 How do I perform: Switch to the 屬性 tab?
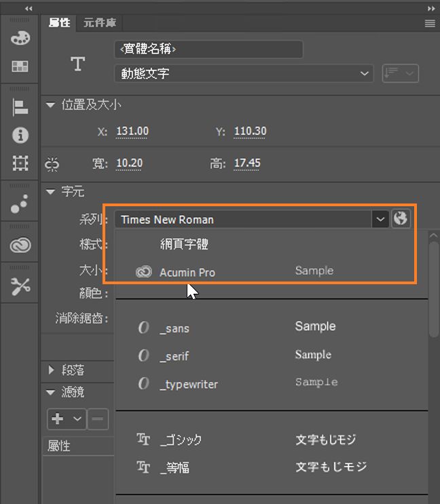pos(60,23)
